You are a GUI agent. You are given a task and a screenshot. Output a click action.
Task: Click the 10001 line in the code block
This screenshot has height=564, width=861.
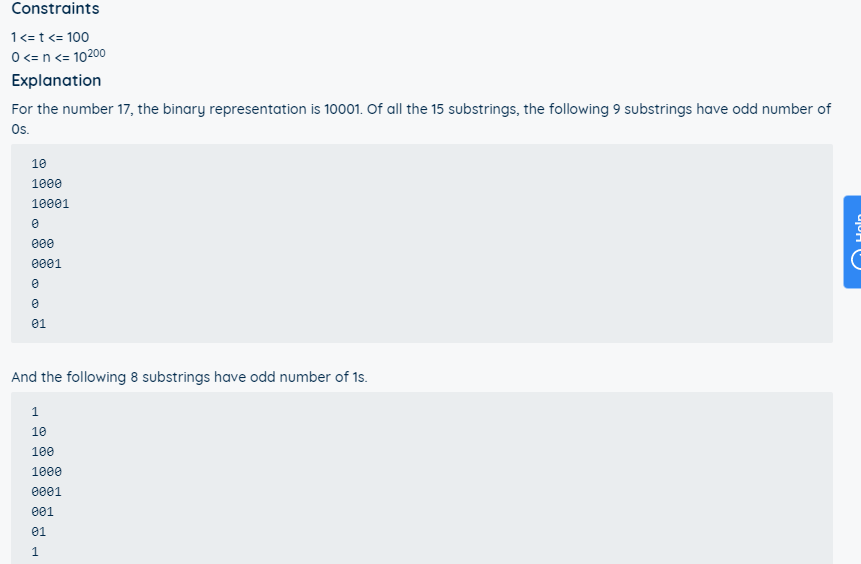click(x=50, y=204)
